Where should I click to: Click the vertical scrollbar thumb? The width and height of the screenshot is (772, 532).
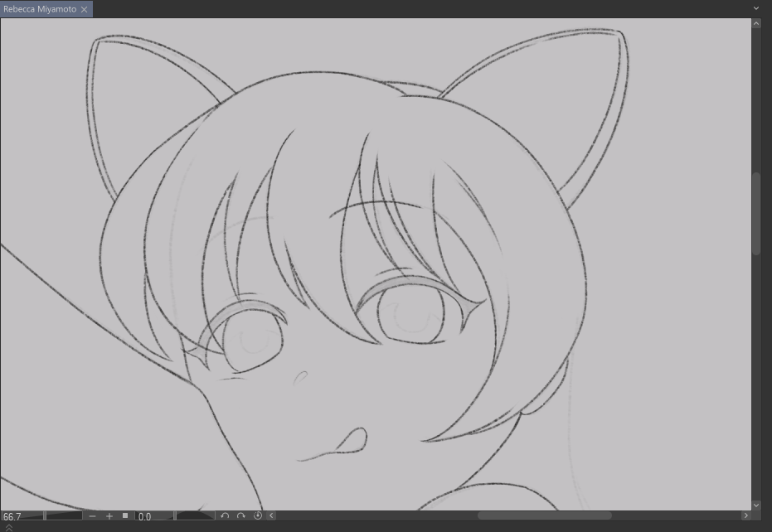[x=756, y=214]
